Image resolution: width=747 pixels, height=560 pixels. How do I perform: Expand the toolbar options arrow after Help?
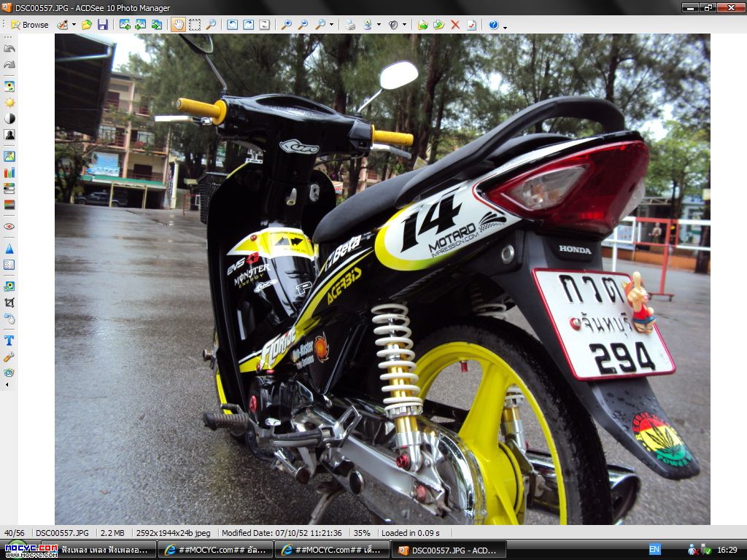(x=505, y=27)
